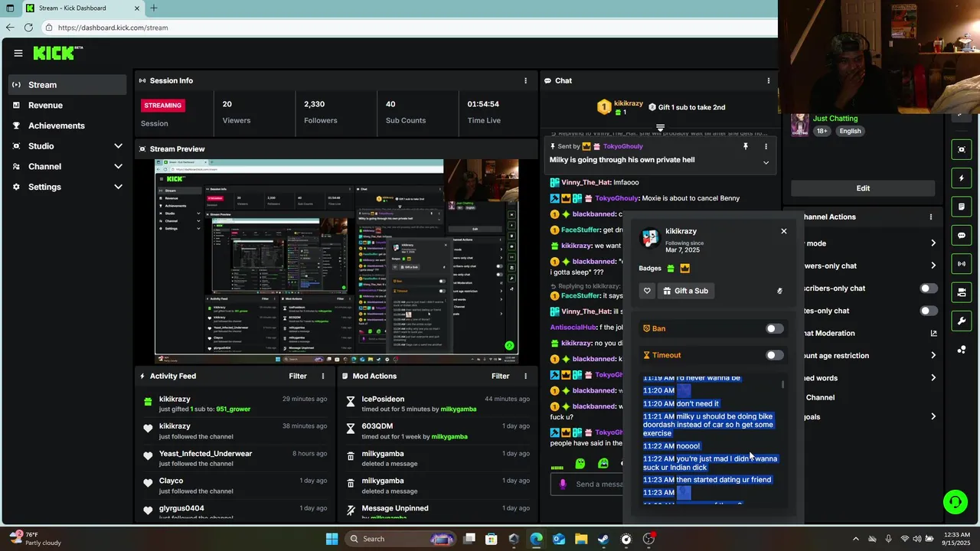Select Stream in left navigation
The height and width of the screenshot is (551, 980).
pyautogui.click(x=67, y=85)
